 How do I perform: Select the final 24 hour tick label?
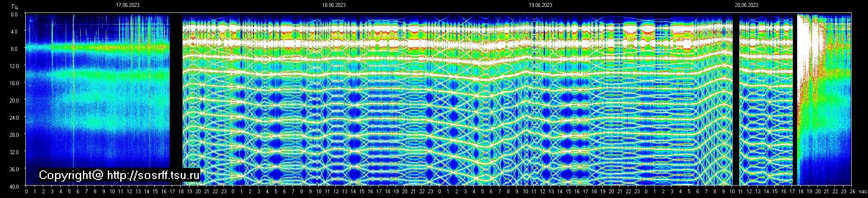tap(852, 191)
